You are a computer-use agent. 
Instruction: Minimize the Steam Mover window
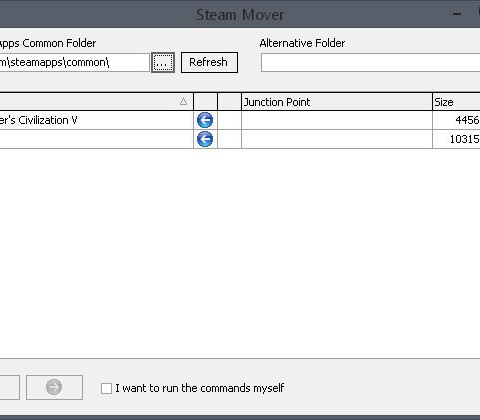(457, 14)
